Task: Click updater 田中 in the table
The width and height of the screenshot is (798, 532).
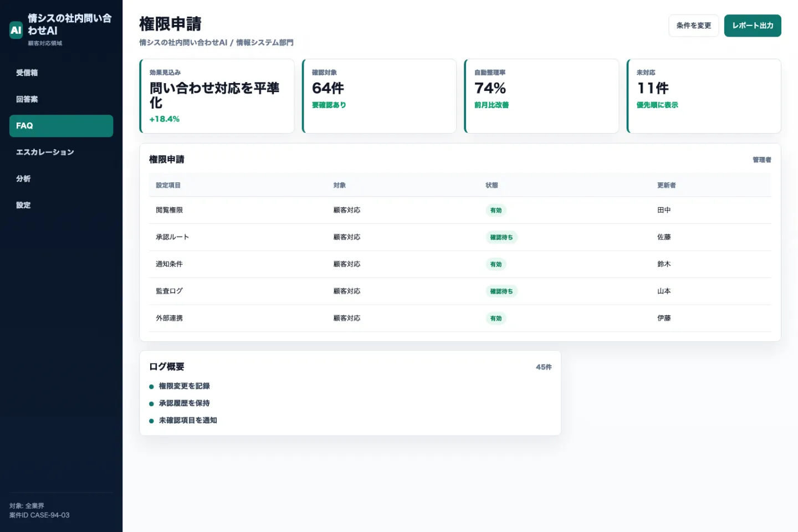Action: 664,210
